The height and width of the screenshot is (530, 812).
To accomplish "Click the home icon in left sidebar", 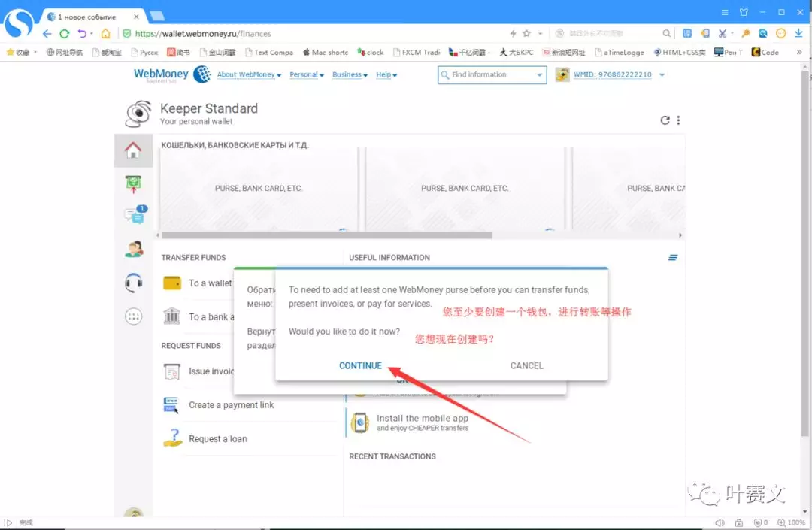I will [133, 151].
